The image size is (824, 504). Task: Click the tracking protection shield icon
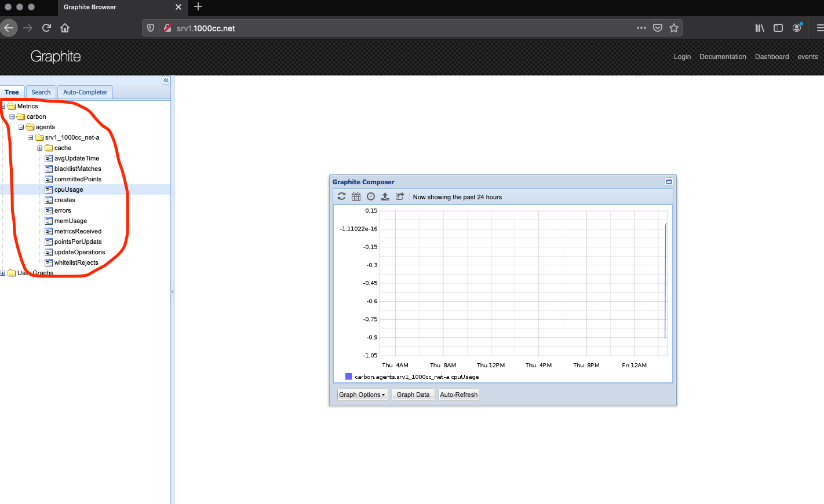click(151, 28)
